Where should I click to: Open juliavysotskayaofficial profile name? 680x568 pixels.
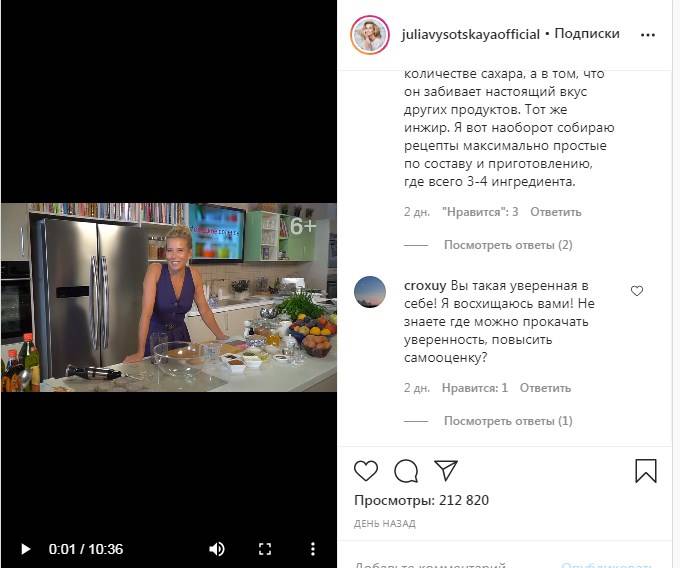coord(471,34)
